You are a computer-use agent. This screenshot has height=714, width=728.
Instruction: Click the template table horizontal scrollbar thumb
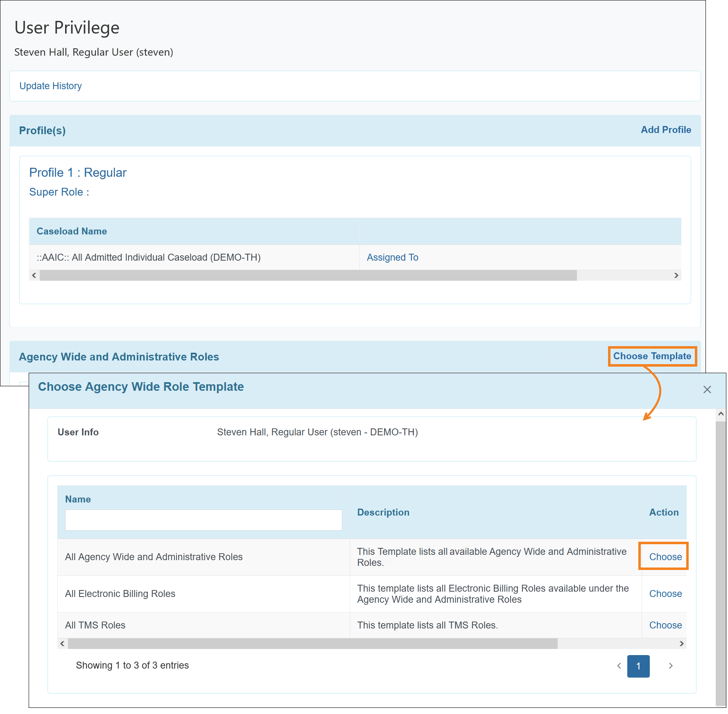[x=313, y=644]
